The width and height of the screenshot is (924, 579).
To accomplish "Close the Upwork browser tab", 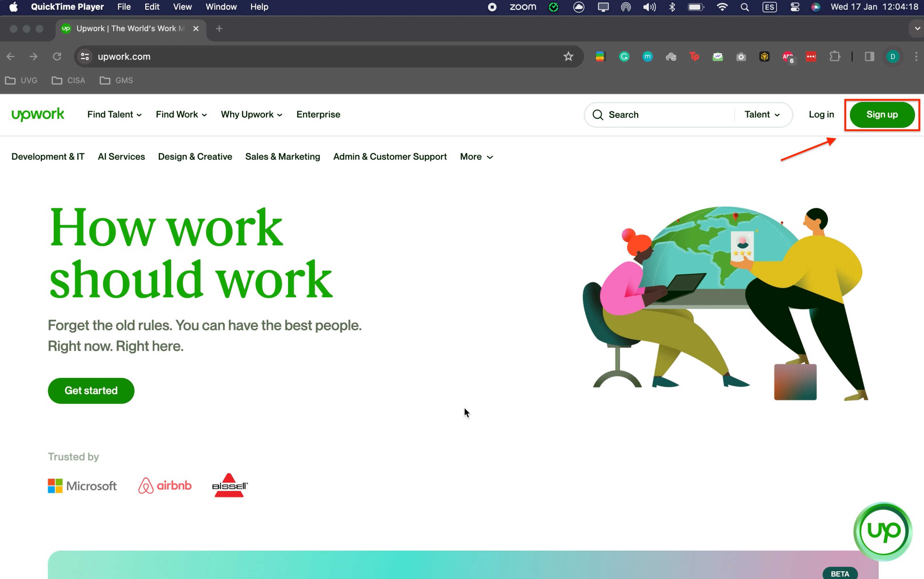I will click(196, 29).
